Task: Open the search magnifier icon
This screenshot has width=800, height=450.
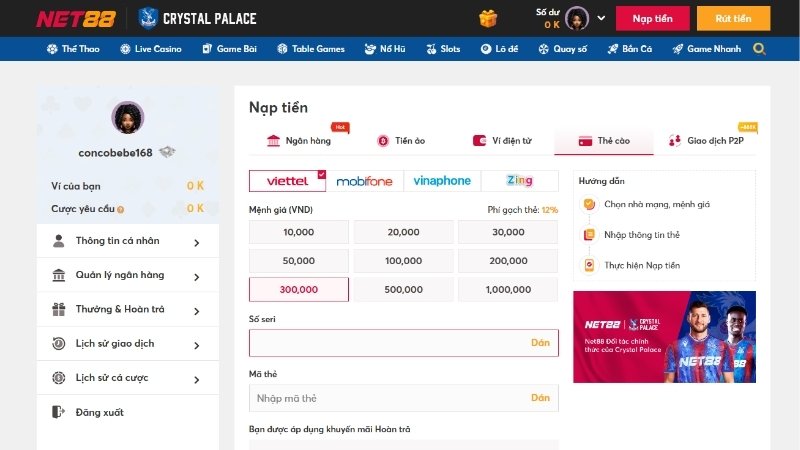Action: (x=759, y=49)
